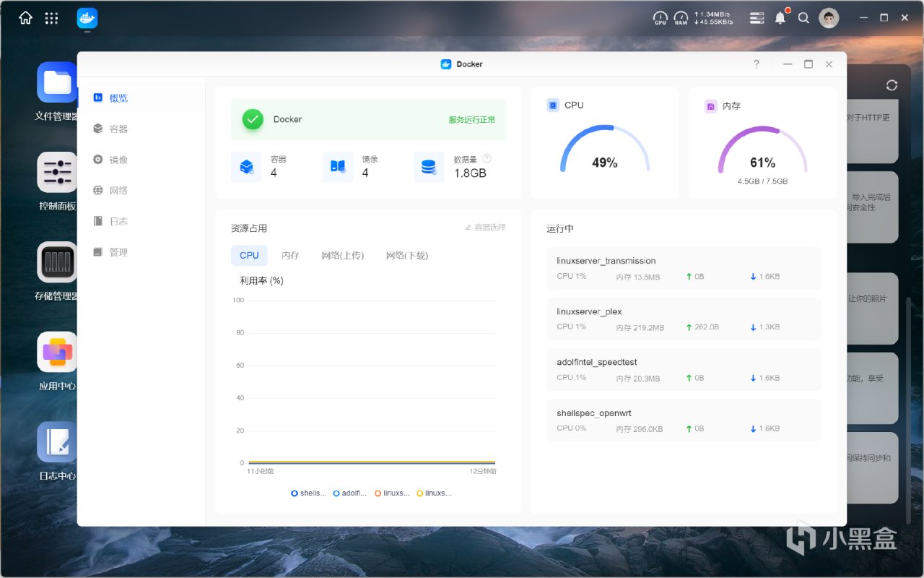Open the adolfintel_speedtest container row
Screen dimensions: 924x578
point(684,369)
